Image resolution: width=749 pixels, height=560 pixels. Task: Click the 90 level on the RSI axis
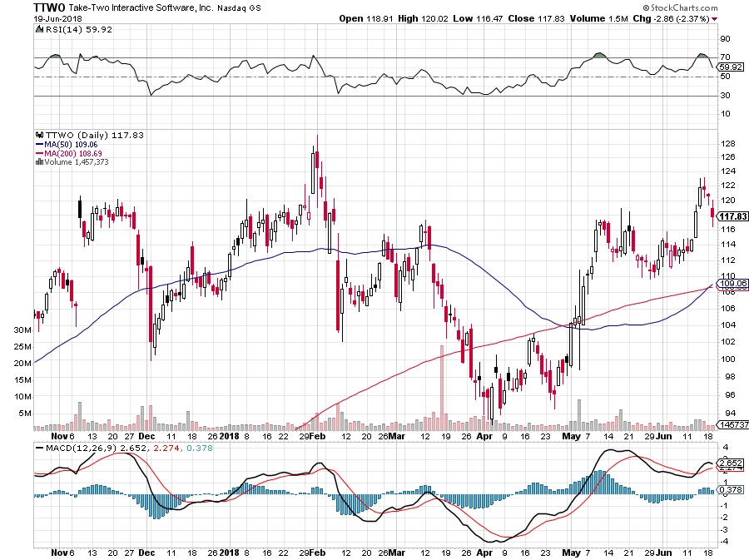pyautogui.click(x=725, y=39)
